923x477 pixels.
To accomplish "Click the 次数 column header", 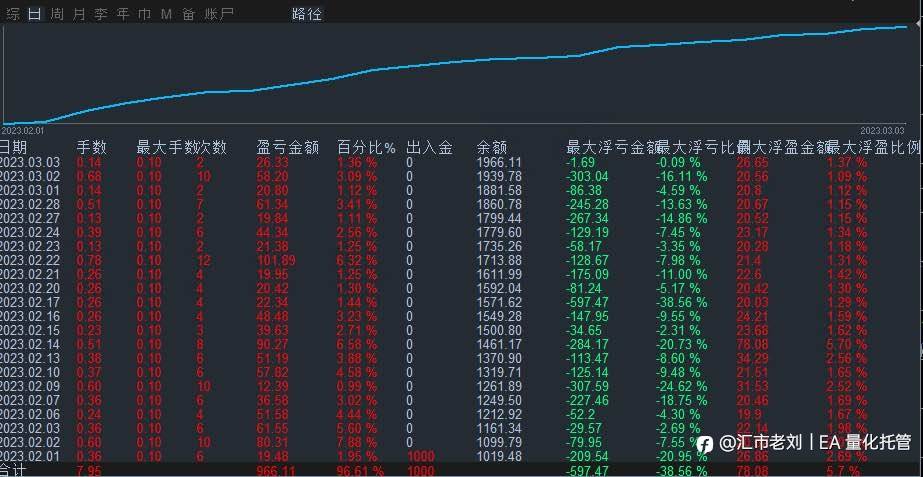I will 212,147.
